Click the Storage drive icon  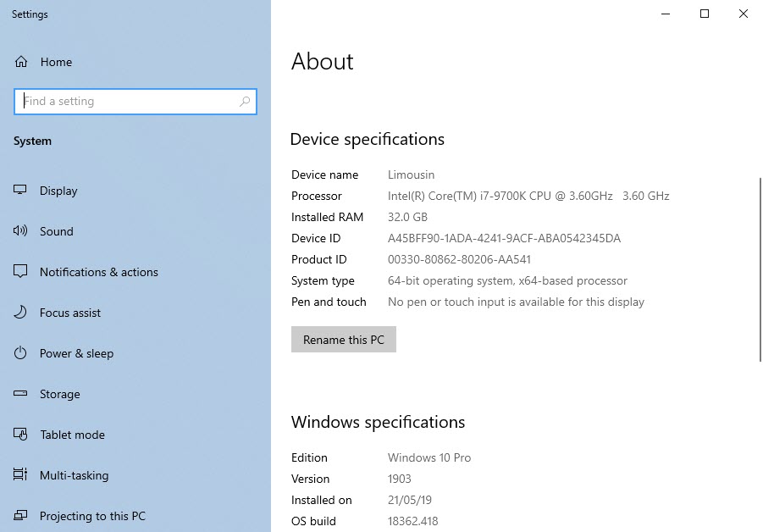pos(20,393)
